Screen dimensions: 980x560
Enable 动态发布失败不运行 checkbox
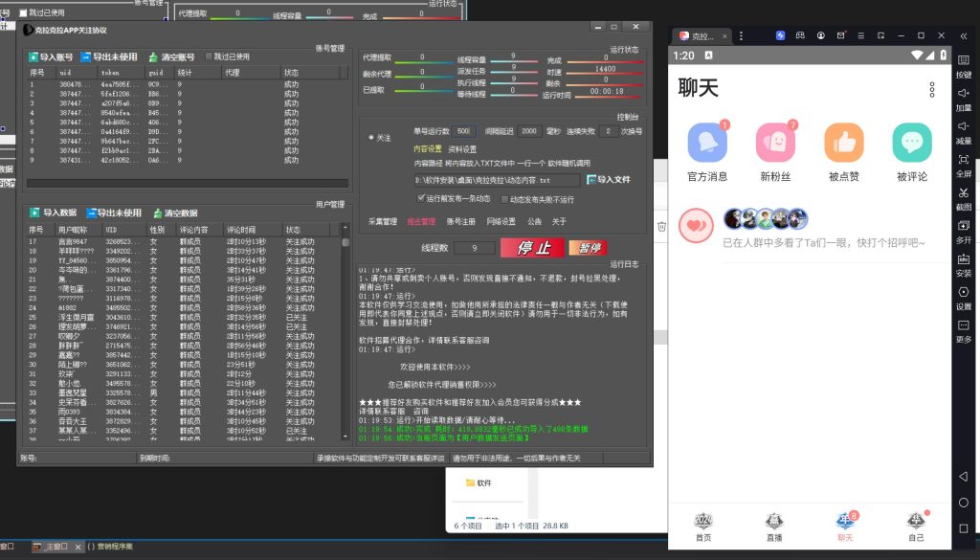click(503, 199)
